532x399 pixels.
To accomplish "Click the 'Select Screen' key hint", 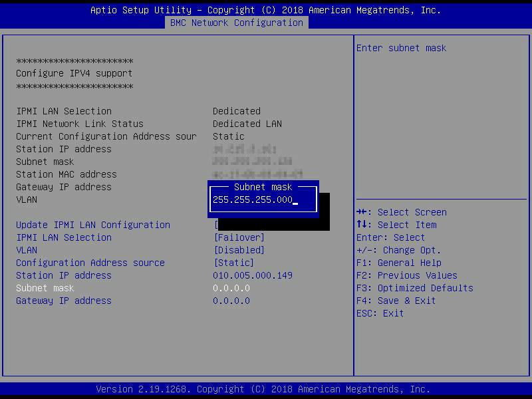I will click(402, 212).
